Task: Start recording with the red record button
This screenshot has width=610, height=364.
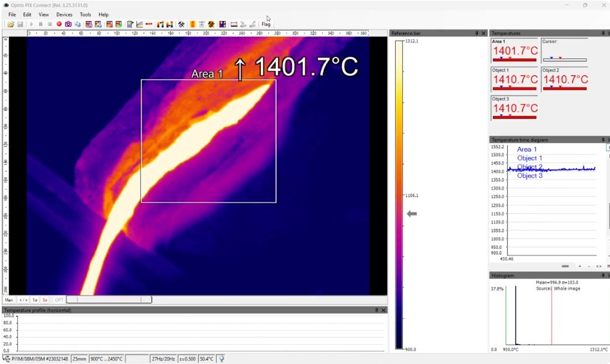Action: (x=59, y=24)
